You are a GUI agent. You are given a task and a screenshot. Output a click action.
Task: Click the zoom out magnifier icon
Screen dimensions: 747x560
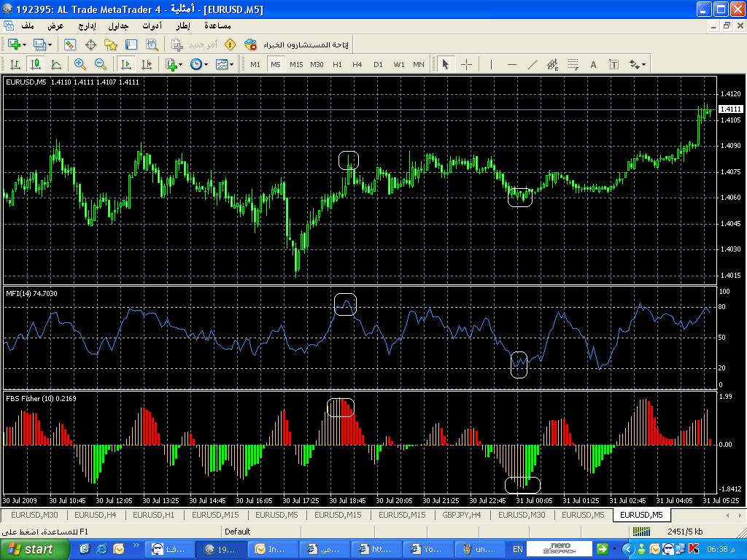(101, 64)
